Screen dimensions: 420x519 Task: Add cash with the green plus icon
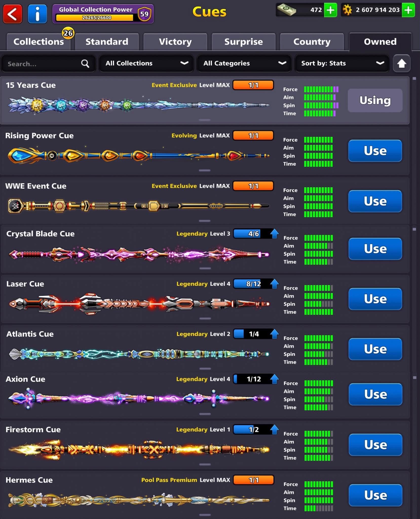tap(330, 10)
